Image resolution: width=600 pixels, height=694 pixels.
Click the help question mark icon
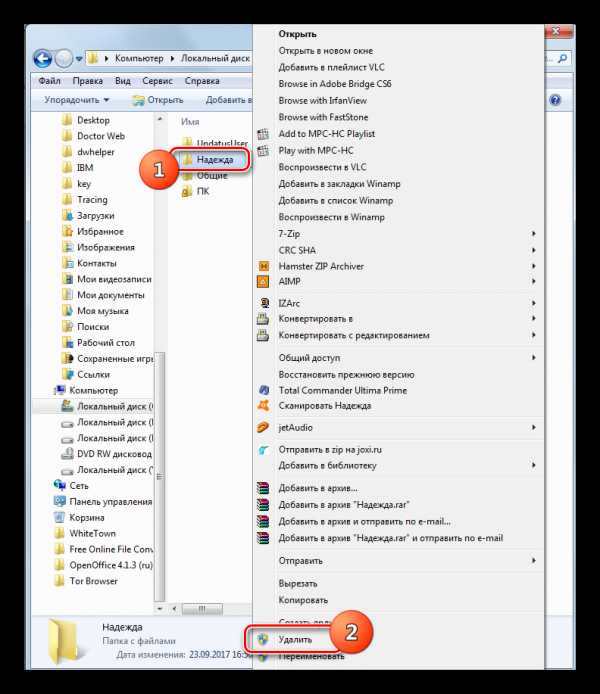pos(555,100)
